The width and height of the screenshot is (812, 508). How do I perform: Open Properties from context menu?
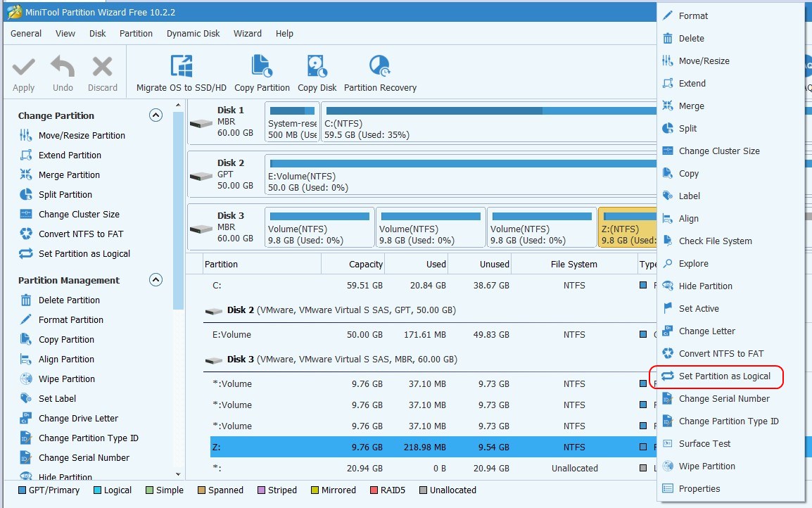click(x=730, y=489)
